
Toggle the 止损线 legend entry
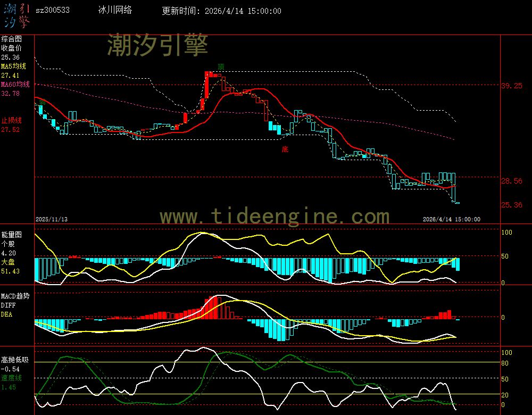(x=11, y=120)
